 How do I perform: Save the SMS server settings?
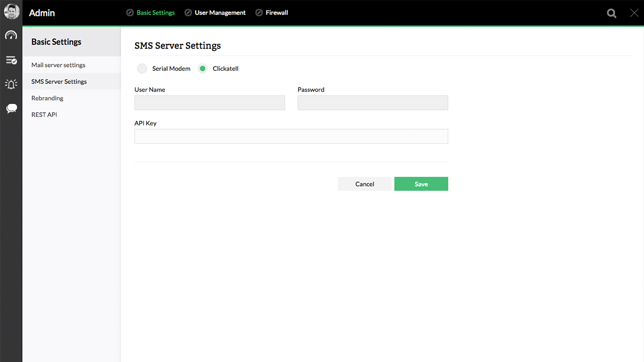pos(421,184)
